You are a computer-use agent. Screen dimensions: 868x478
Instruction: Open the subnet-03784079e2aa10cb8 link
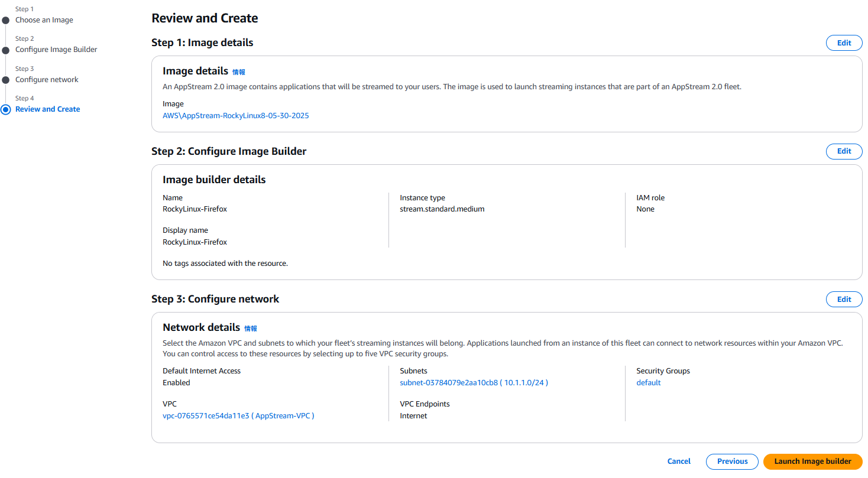point(474,383)
